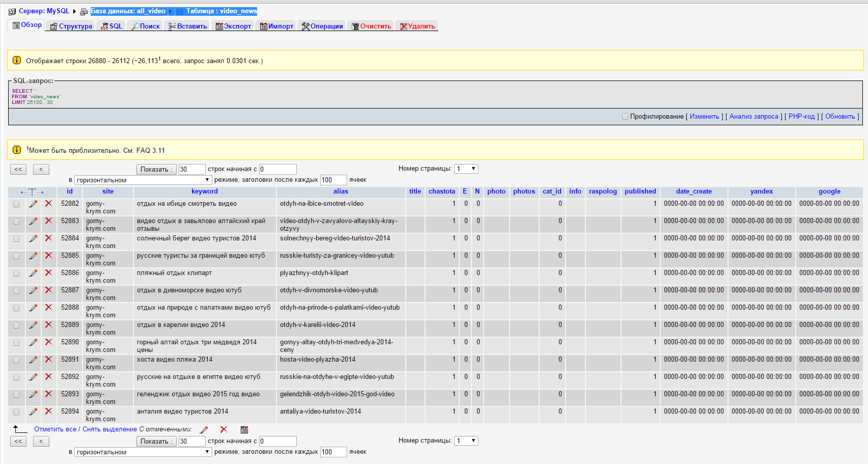Click top rows count input field
The height and width of the screenshot is (464, 868).
point(192,169)
